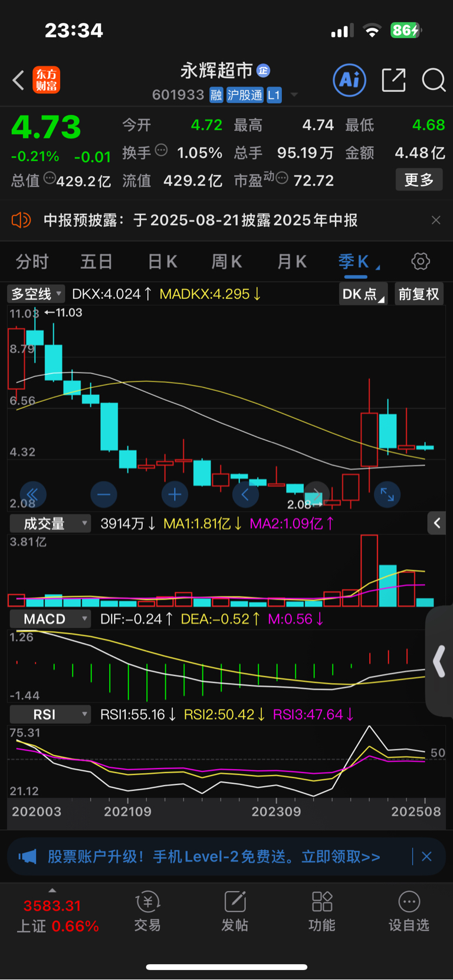Open chart settings gear icon

pos(421,262)
